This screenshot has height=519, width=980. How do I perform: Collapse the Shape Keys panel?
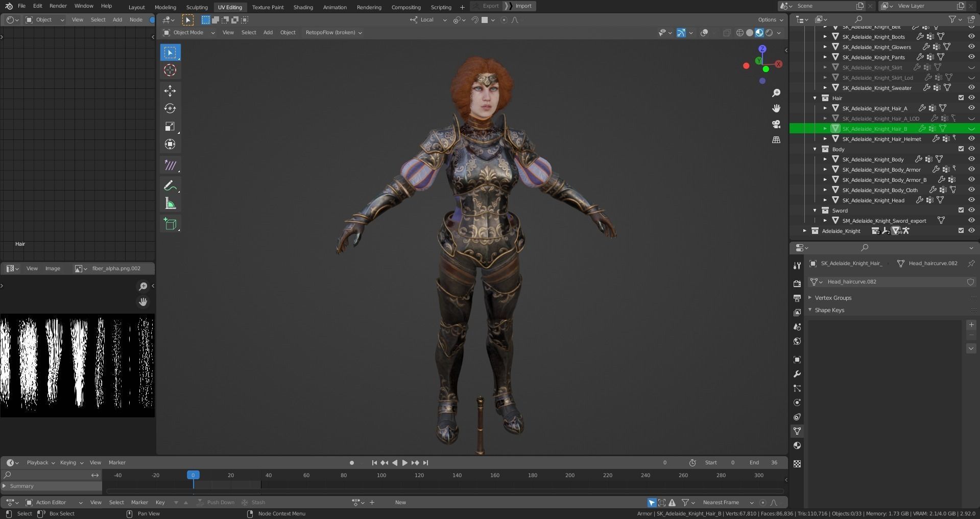(x=829, y=310)
